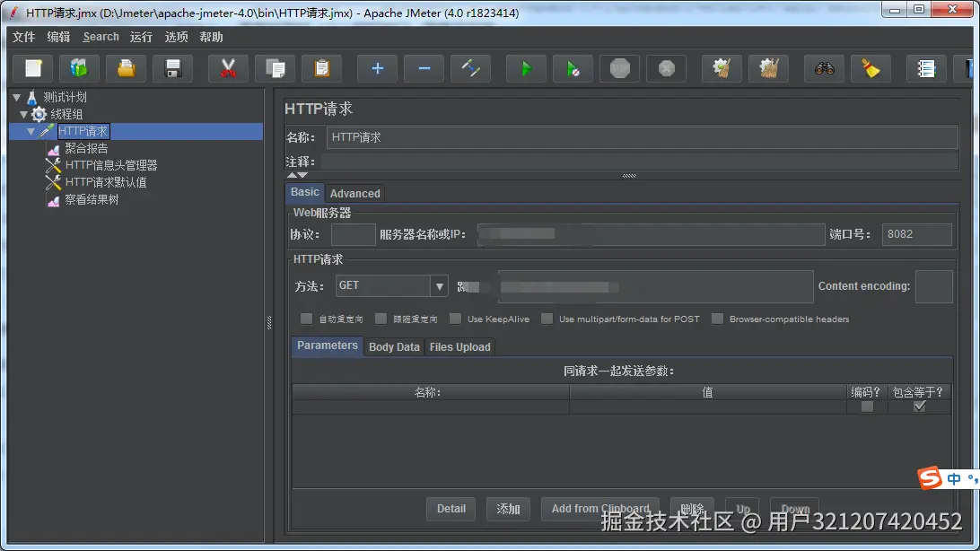Open the 运行 menu
The image size is (980, 551).
tap(141, 37)
